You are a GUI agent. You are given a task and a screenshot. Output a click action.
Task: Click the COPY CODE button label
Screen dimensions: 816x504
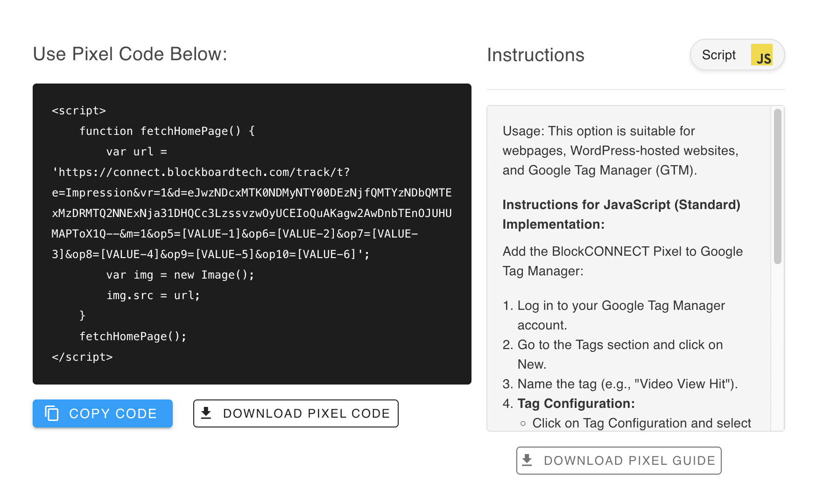tap(113, 413)
